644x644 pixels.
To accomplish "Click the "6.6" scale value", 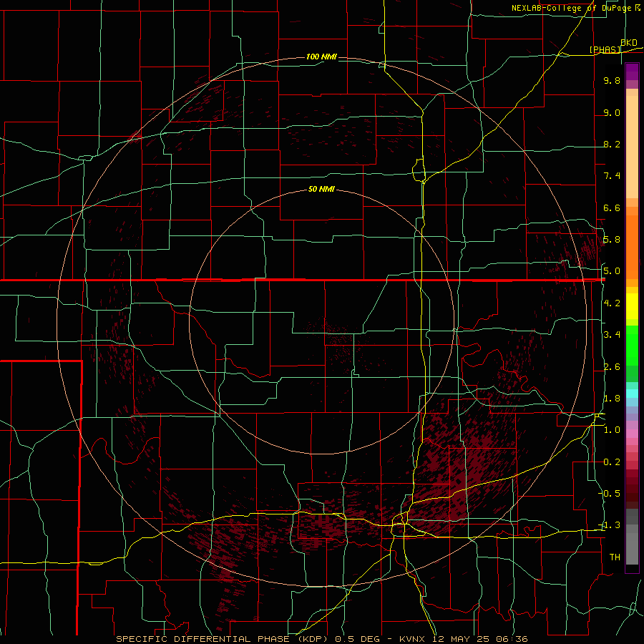I will pos(612,208).
